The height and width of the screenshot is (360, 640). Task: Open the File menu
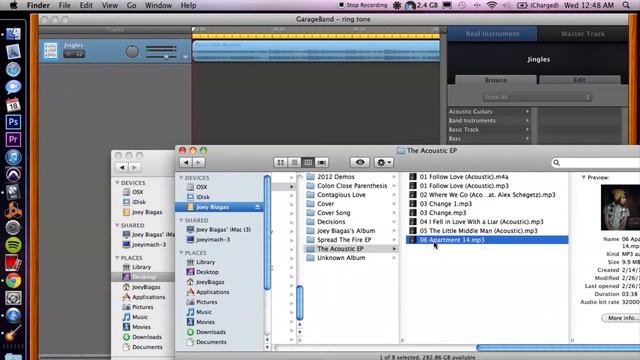pos(64,5)
